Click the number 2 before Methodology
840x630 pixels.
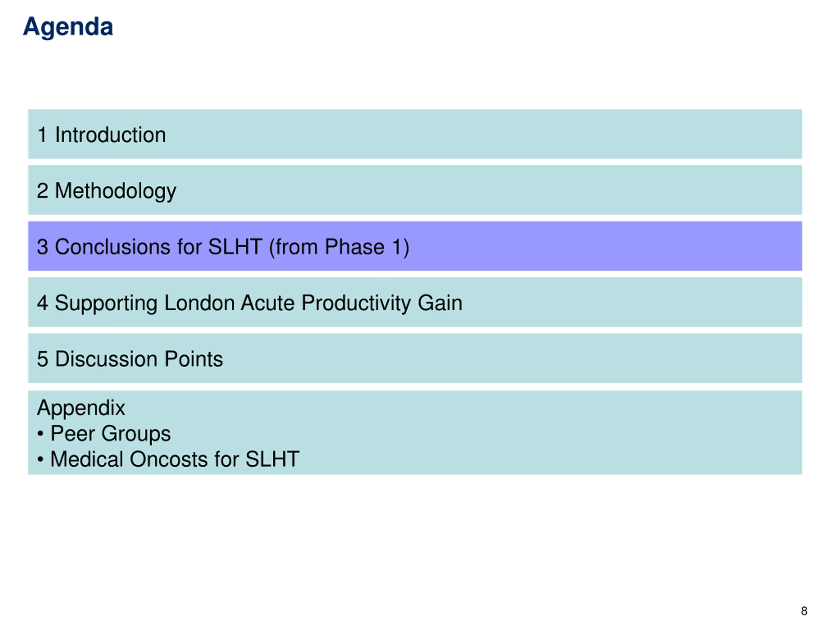43,191
